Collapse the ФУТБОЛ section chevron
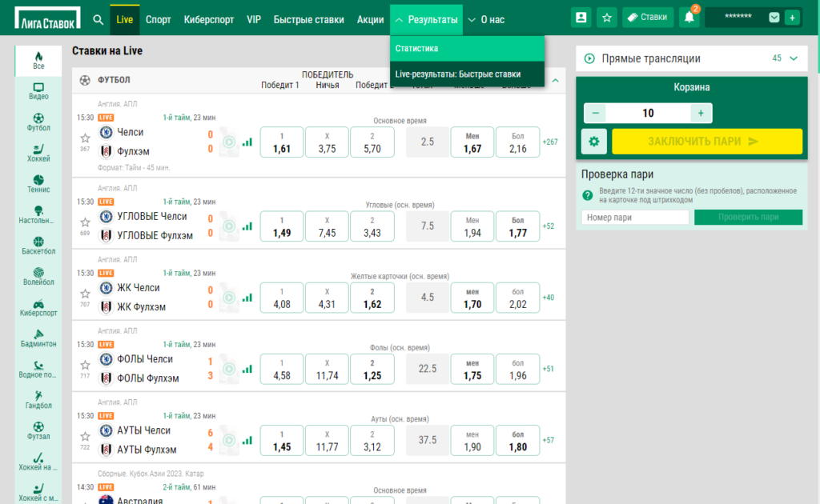The image size is (820, 504). click(556, 81)
